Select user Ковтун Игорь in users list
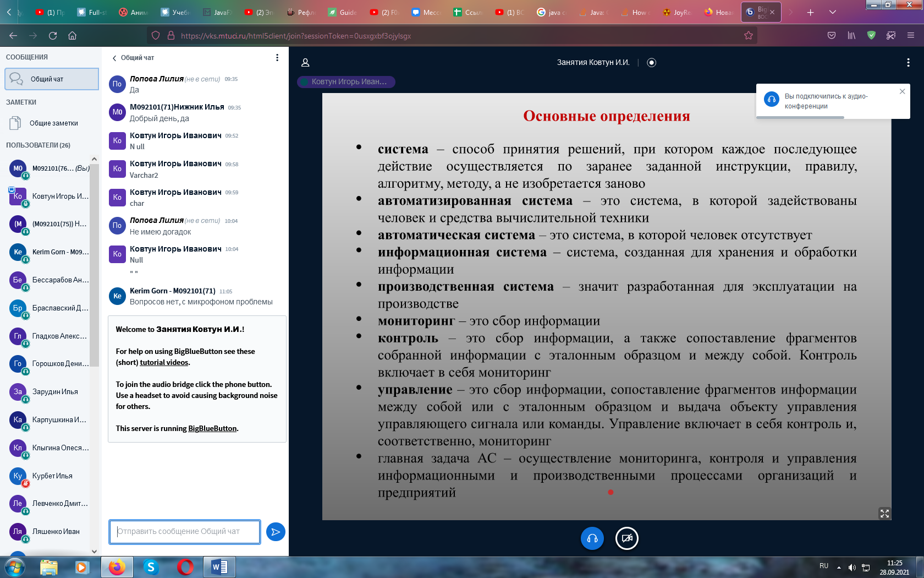 tap(50, 197)
